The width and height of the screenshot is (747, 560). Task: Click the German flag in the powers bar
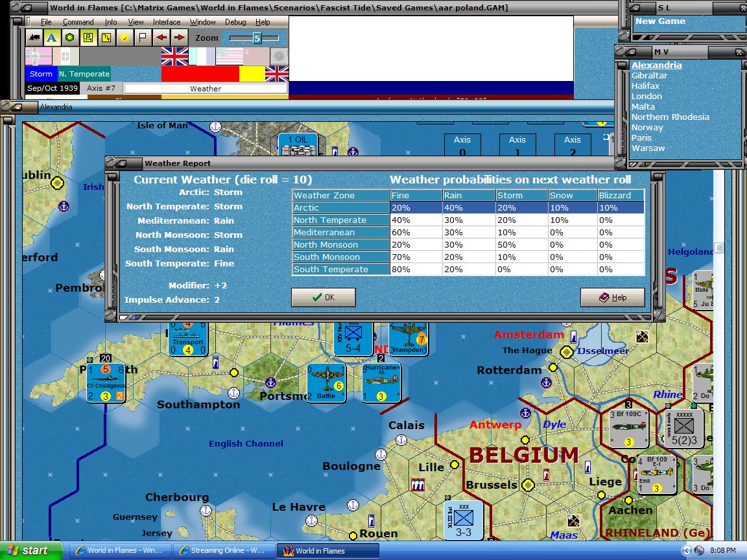pos(39,56)
